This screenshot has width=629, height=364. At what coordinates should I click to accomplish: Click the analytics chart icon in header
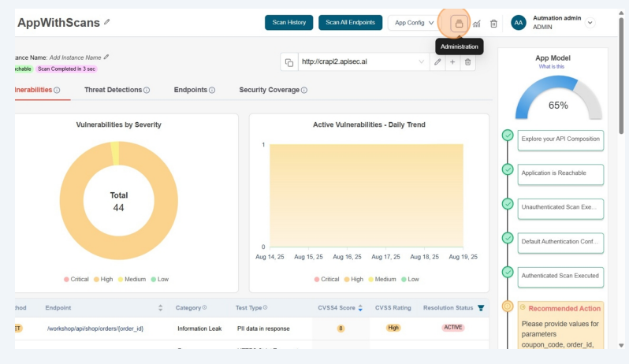coord(477,23)
